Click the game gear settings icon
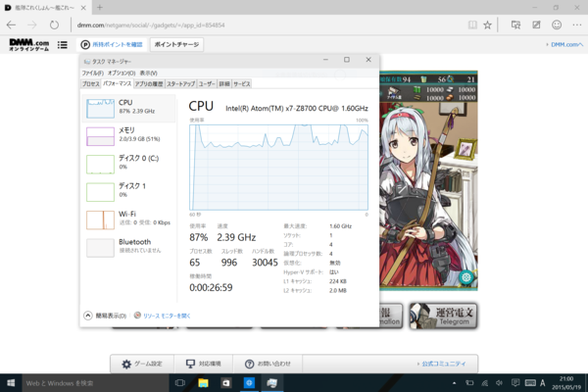The image size is (588, 392). [466, 277]
